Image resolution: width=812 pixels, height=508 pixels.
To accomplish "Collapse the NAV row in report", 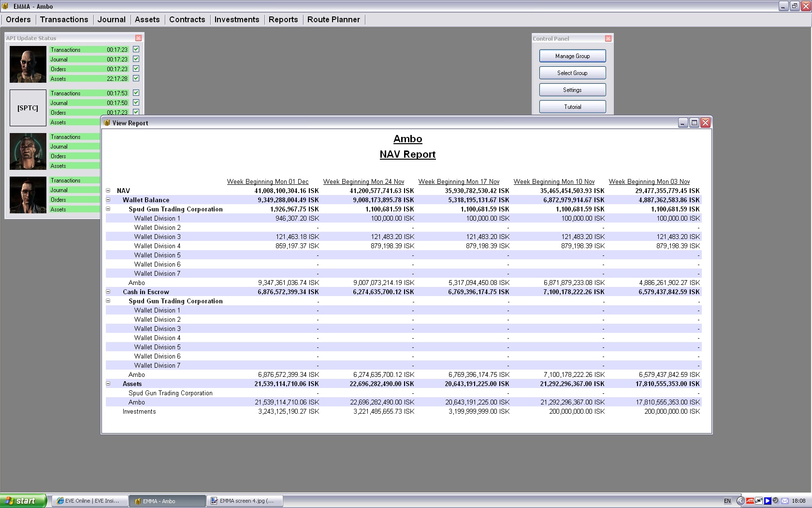I will point(108,191).
